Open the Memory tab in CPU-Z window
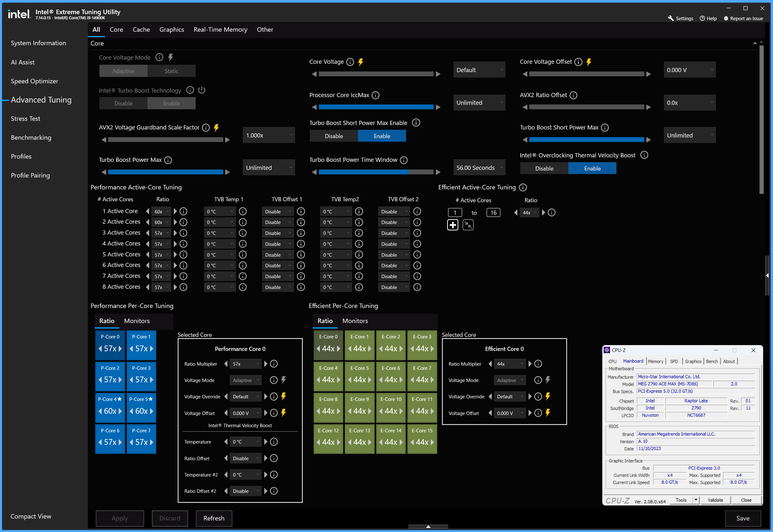 (656, 361)
